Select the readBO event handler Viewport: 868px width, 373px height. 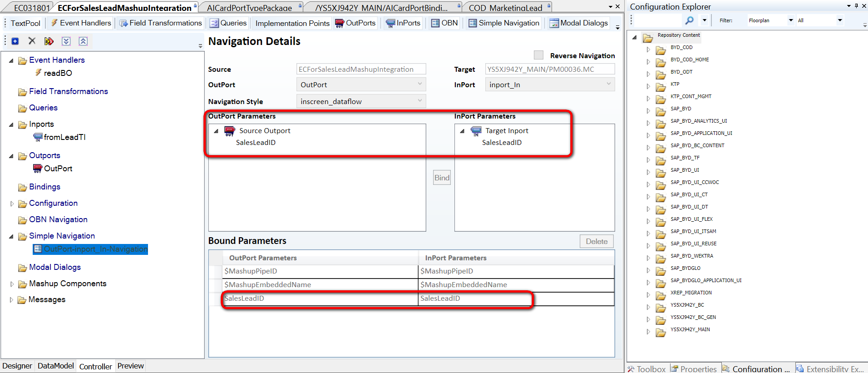click(x=58, y=73)
